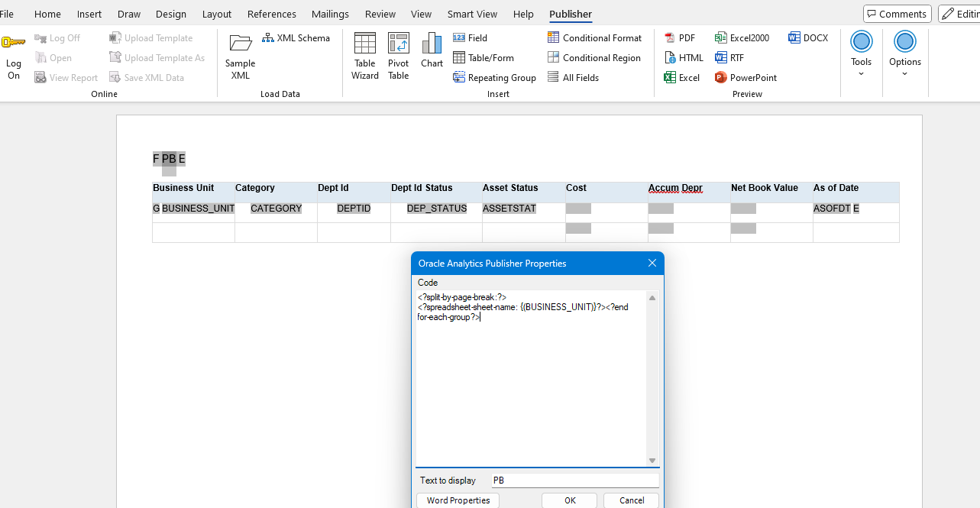The width and height of the screenshot is (980, 508).
Task: Preview template as PDF
Action: pyautogui.click(x=680, y=38)
